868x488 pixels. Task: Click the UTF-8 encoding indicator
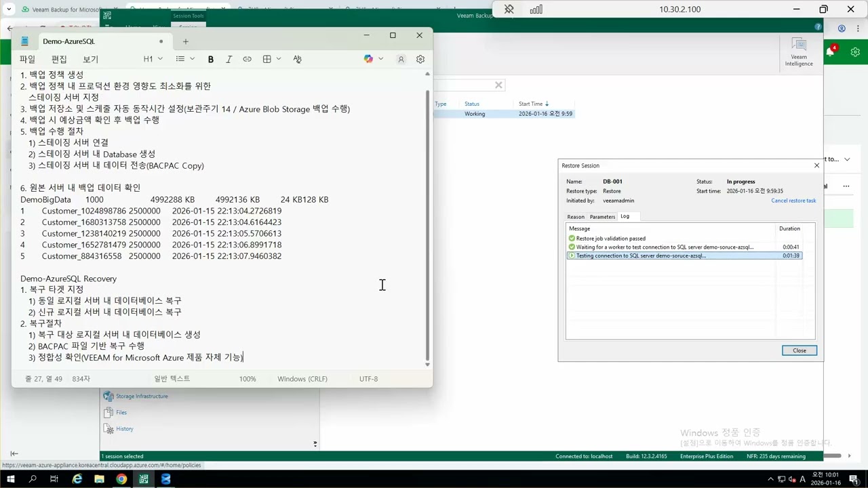click(368, 379)
